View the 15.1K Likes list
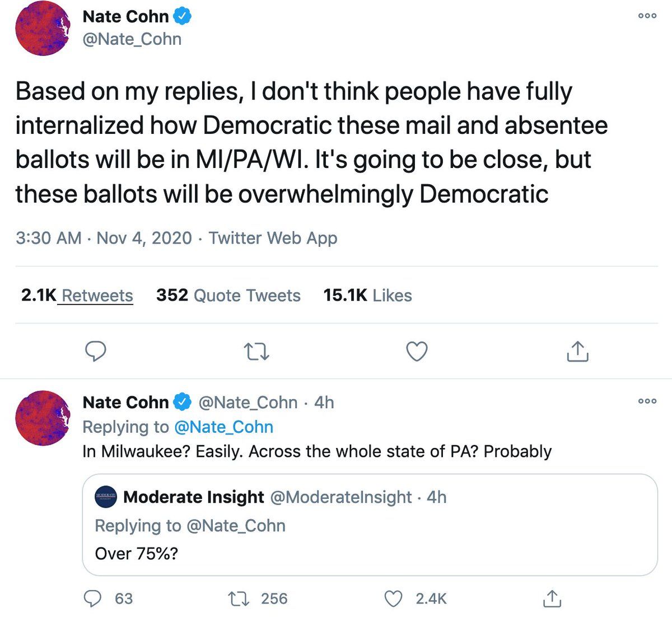The image size is (672, 617). tap(367, 295)
